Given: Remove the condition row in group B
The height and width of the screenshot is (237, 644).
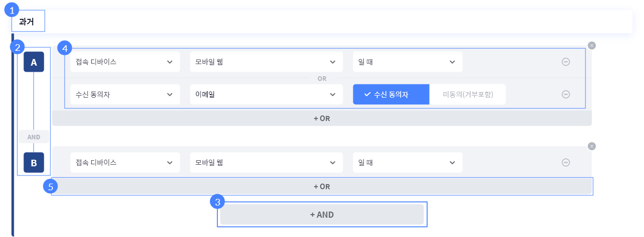Looking at the screenshot, I should tap(565, 162).
